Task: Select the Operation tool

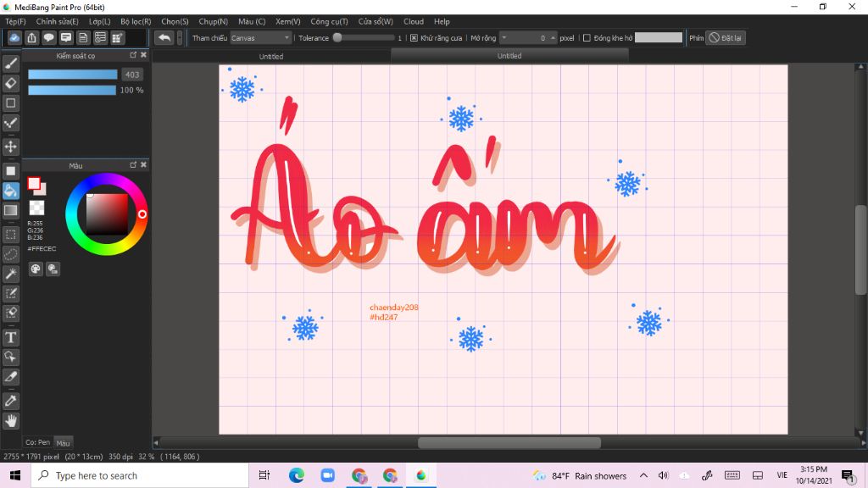Action: (10, 357)
